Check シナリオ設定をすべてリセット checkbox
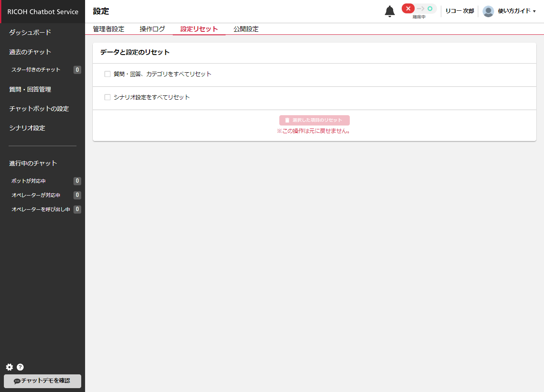Screen dimensions: 544x392 click(108, 97)
